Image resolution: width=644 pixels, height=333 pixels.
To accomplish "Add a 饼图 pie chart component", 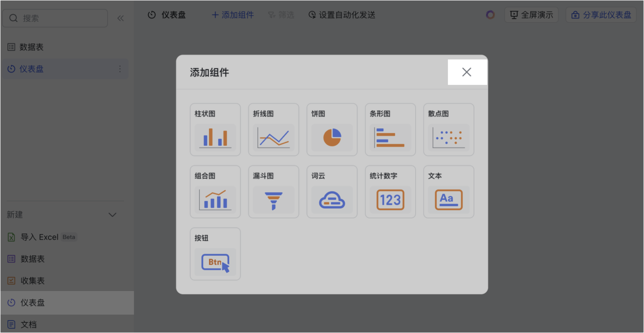I will point(332,129).
